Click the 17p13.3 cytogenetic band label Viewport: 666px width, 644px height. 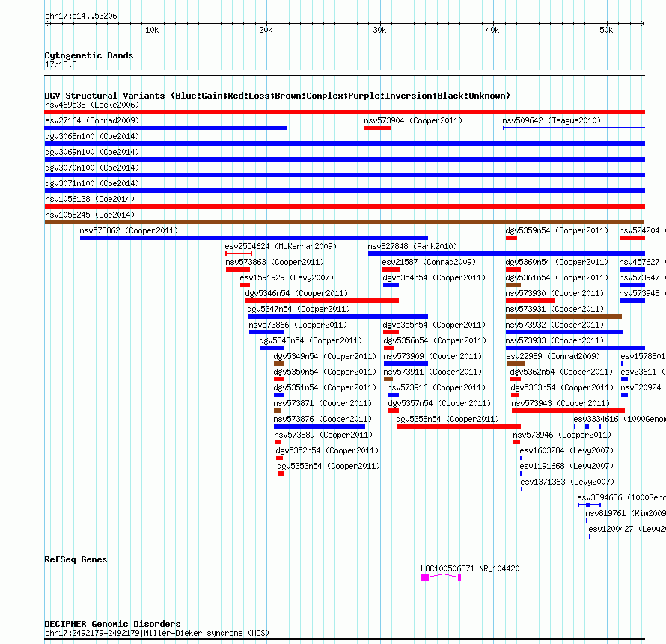(x=61, y=64)
